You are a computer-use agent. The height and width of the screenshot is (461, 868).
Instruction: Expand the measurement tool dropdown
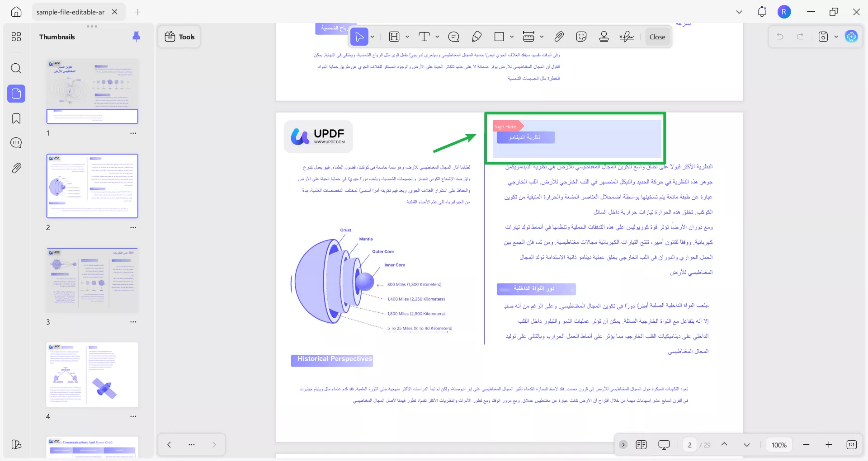[x=542, y=37]
